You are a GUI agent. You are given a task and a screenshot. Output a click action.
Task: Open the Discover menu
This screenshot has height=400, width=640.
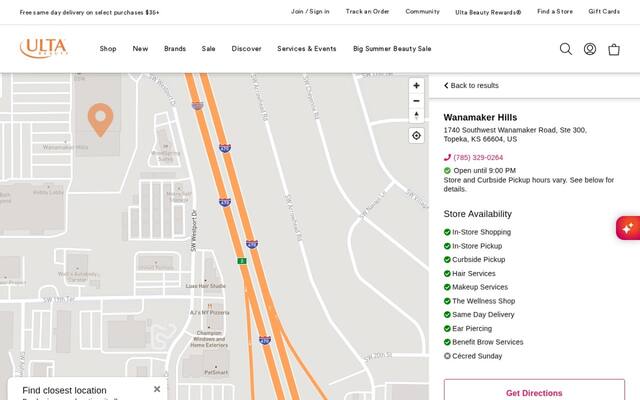[247, 49]
